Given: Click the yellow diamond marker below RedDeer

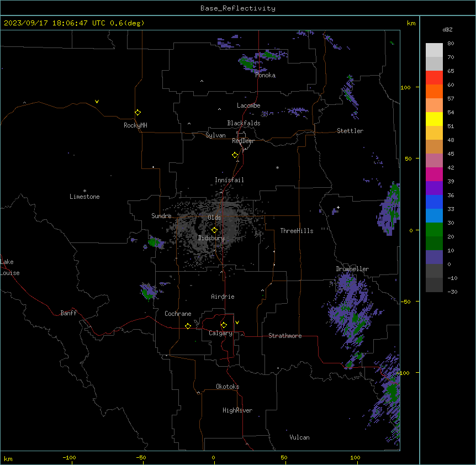Looking at the screenshot, I should (235, 155).
